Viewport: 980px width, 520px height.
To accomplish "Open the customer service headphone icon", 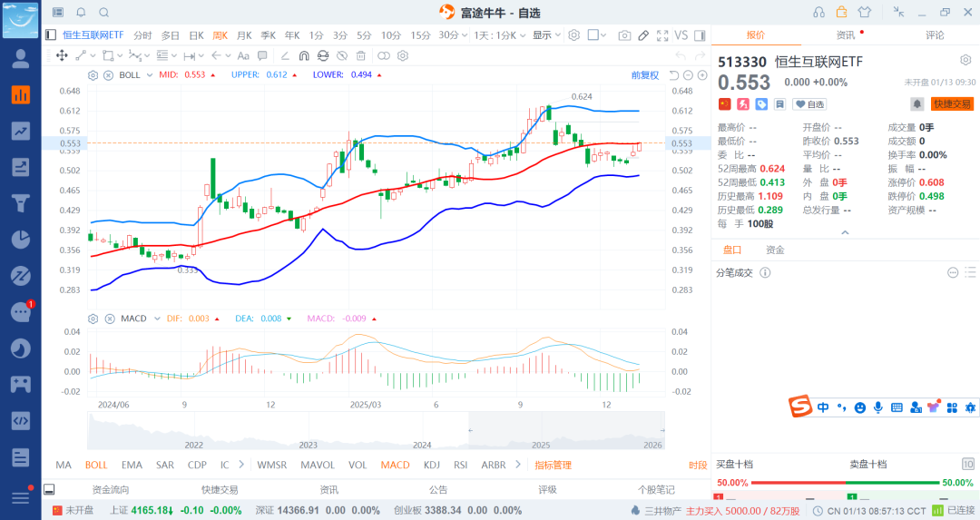I will click(x=818, y=12).
